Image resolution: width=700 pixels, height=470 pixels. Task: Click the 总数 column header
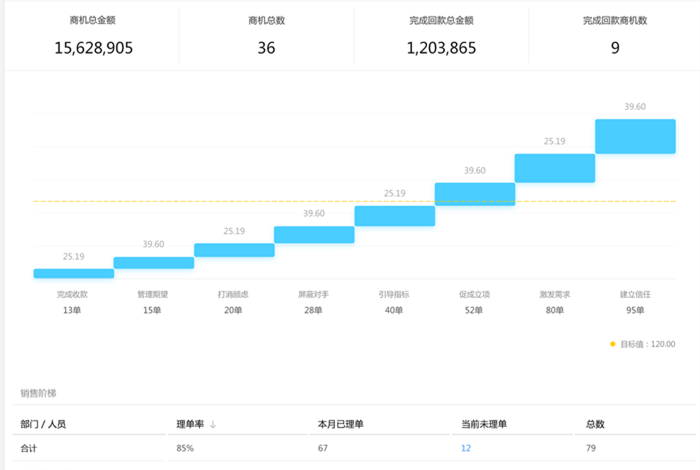595,425
